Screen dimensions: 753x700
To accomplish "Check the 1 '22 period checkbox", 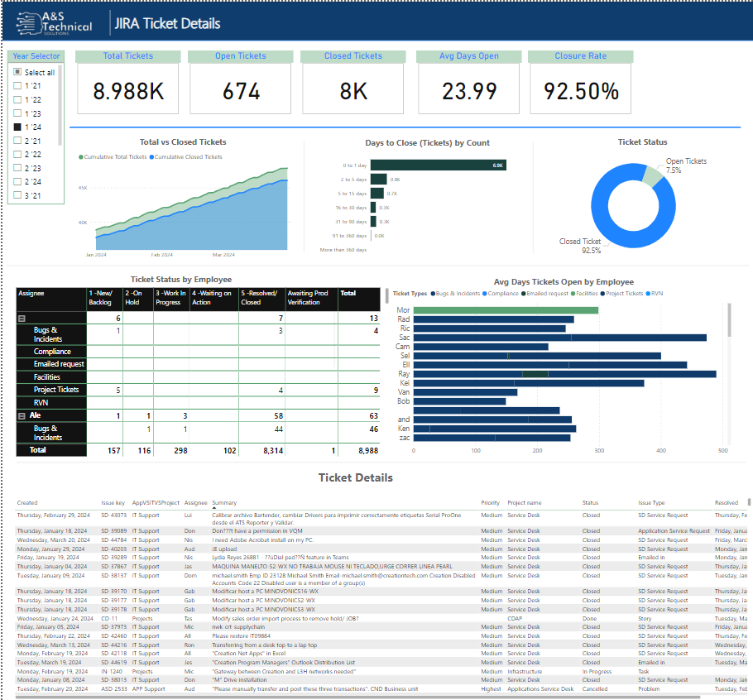I will pos(17,99).
